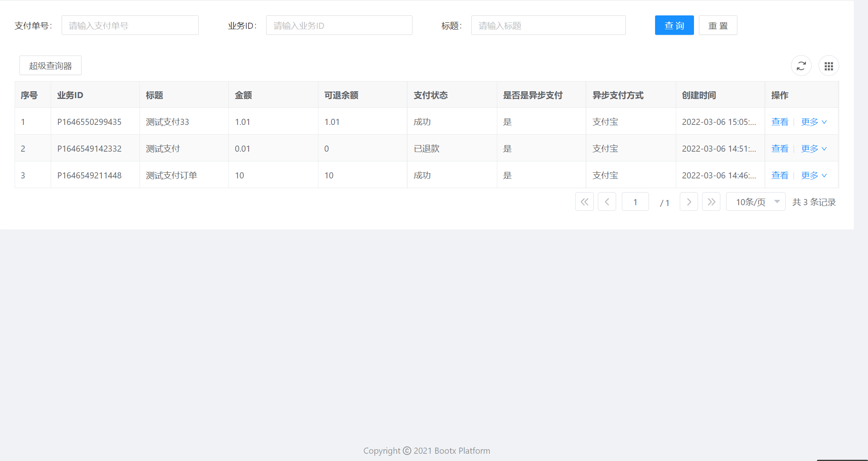
Task: Click the 业务ID input field
Action: point(339,25)
